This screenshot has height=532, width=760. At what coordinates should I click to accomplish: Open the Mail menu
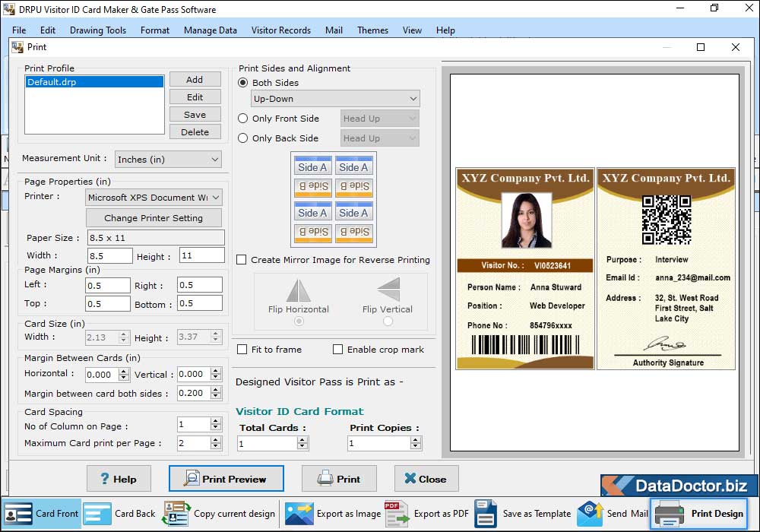pyautogui.click(x=334, y=30)
